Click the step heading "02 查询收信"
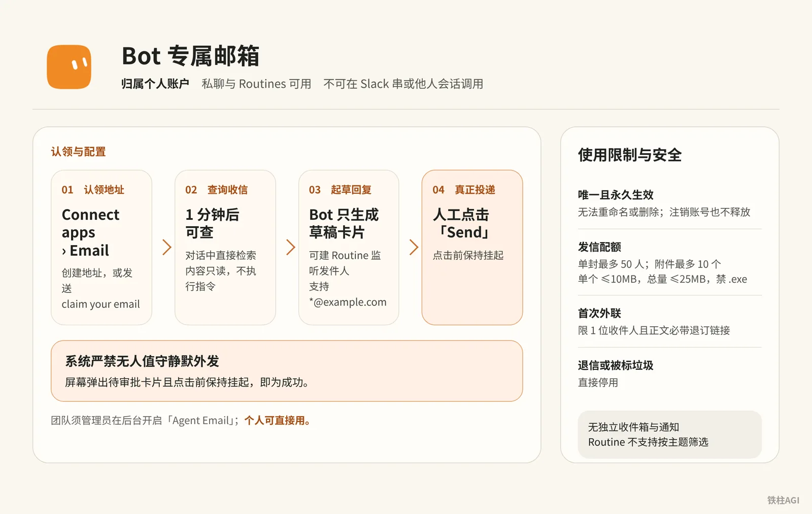This screenshot has height=514, width=812. coord(217,190)
